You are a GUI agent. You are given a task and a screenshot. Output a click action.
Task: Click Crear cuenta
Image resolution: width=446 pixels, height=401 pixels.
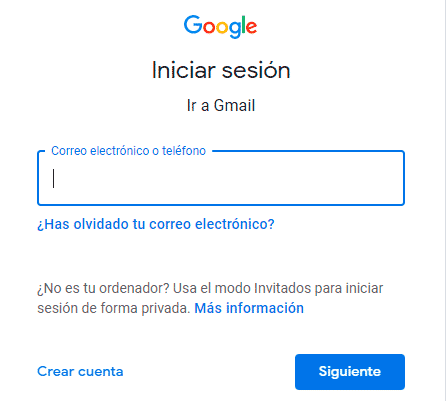click(80, 371)
